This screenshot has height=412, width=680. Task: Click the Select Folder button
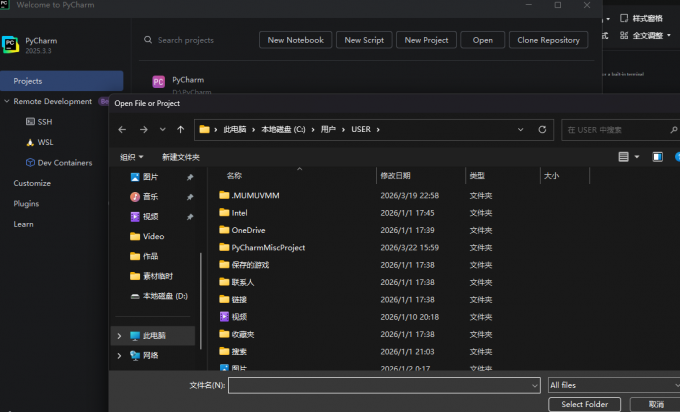point(585,404)
